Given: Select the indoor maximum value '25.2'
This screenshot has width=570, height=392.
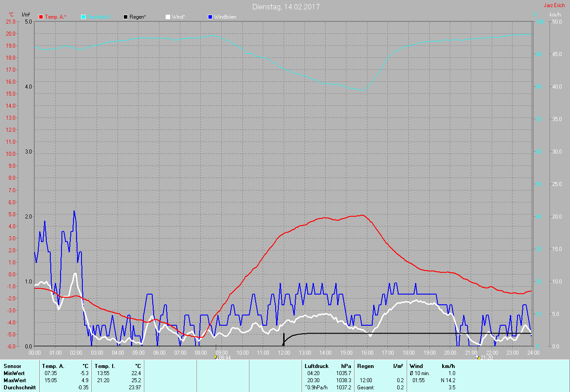Looking at the screenshot, I should (136, 380).
